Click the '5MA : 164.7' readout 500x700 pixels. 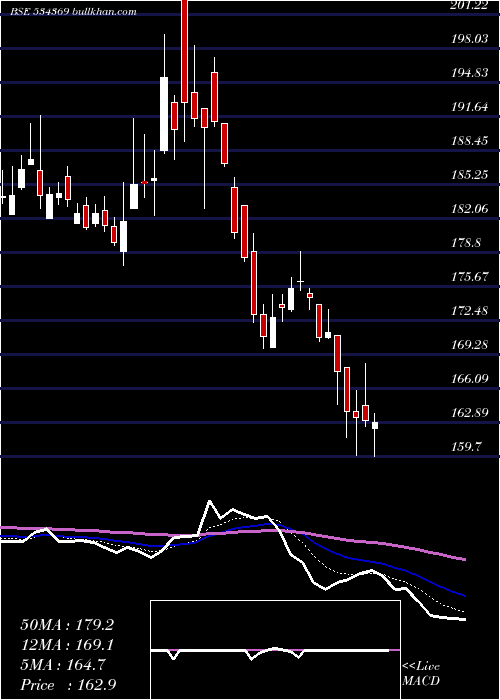pos(63,665)
